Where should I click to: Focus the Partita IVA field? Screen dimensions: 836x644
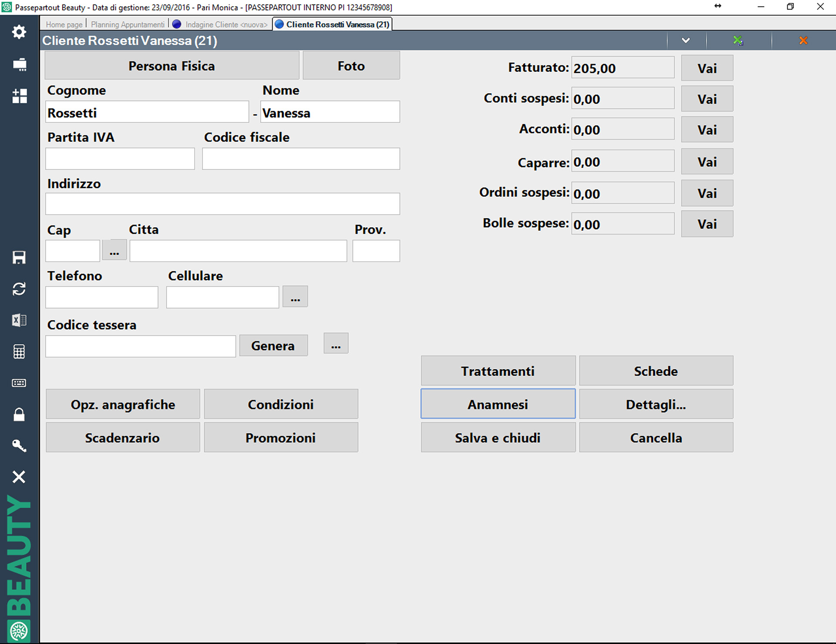tap(120, 158)
